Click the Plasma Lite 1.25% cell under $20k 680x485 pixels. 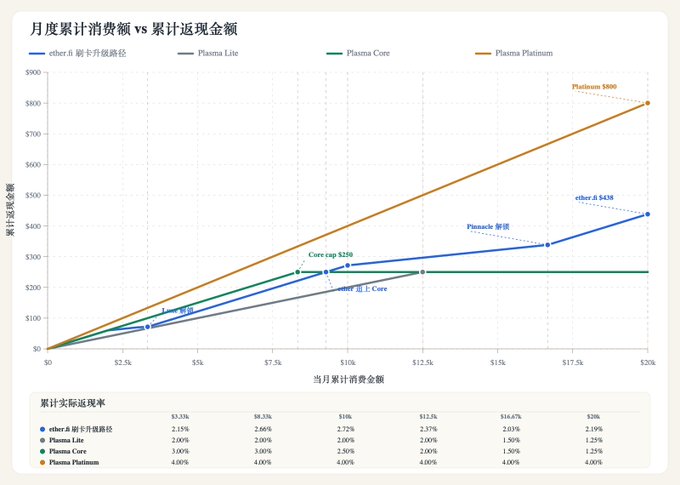[x=593, y=440]
